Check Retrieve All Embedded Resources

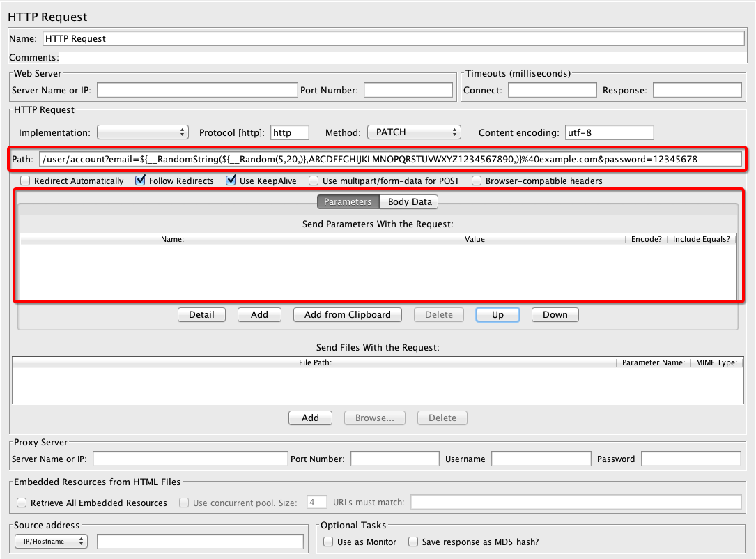(x=22, y=503)
